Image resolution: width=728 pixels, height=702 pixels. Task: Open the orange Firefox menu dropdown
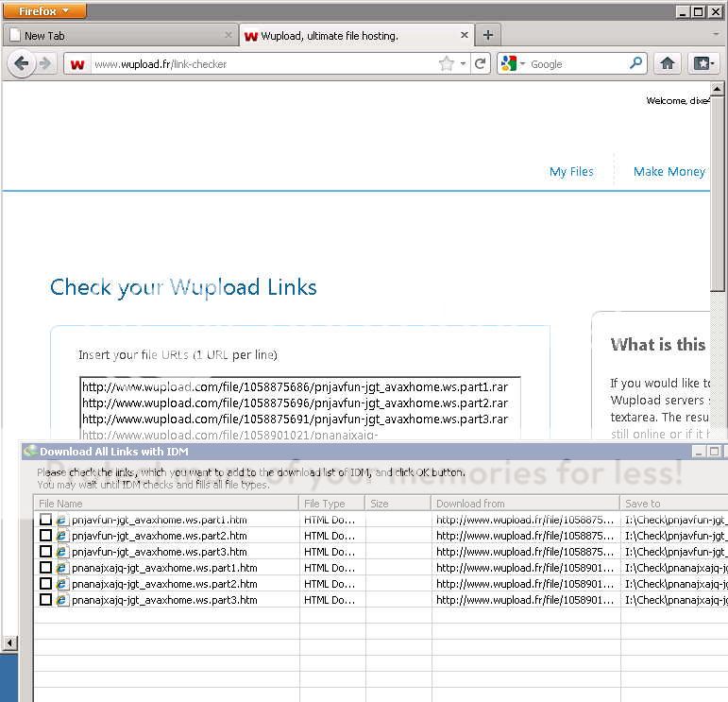pos(44,11)
